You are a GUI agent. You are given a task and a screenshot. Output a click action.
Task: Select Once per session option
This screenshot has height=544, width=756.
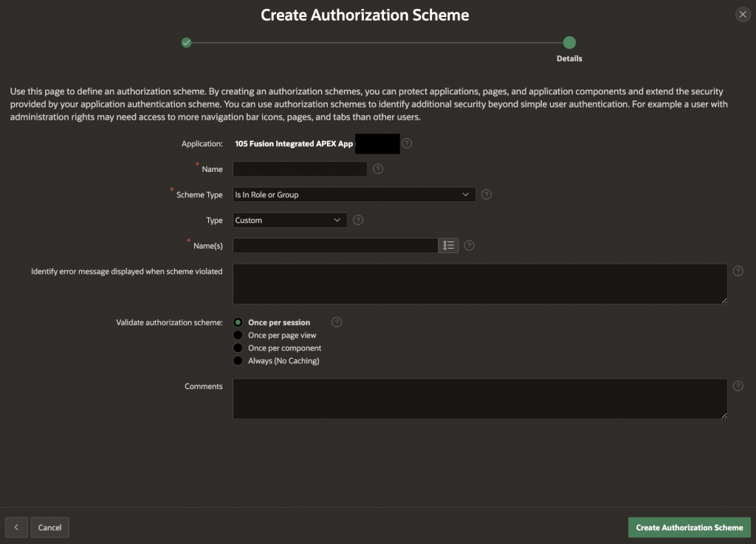click(238, 323)
